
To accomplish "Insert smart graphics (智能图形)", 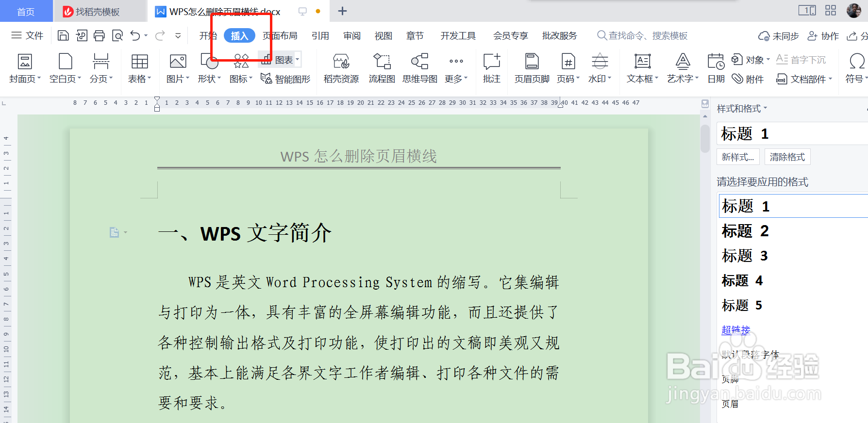I will [x=285, y=79].
